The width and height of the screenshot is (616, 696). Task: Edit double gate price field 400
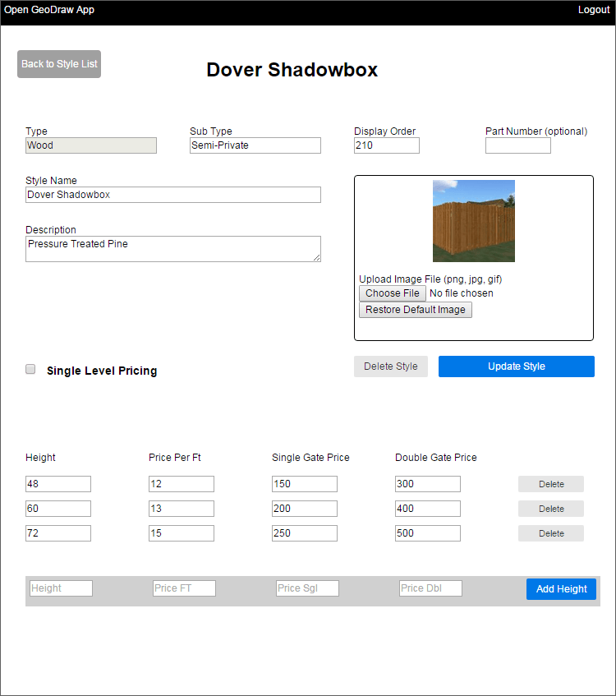click(x=428, y=509)
